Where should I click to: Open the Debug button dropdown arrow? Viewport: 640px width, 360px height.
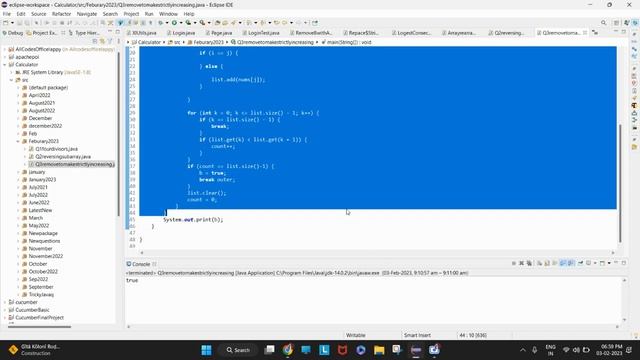click(167, 23)
